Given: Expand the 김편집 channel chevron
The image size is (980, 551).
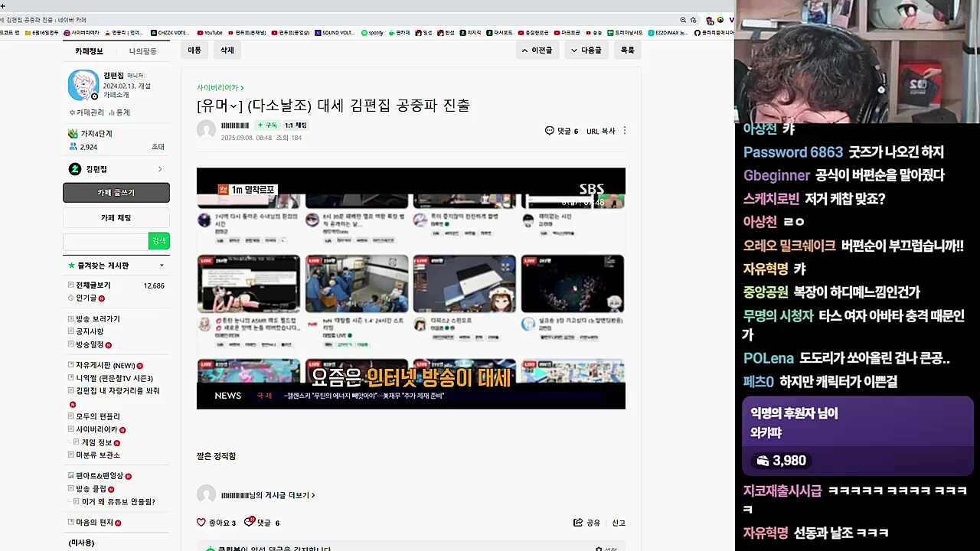Looking at the screenshot, I should pyautogui.click(x=160, y=169).
